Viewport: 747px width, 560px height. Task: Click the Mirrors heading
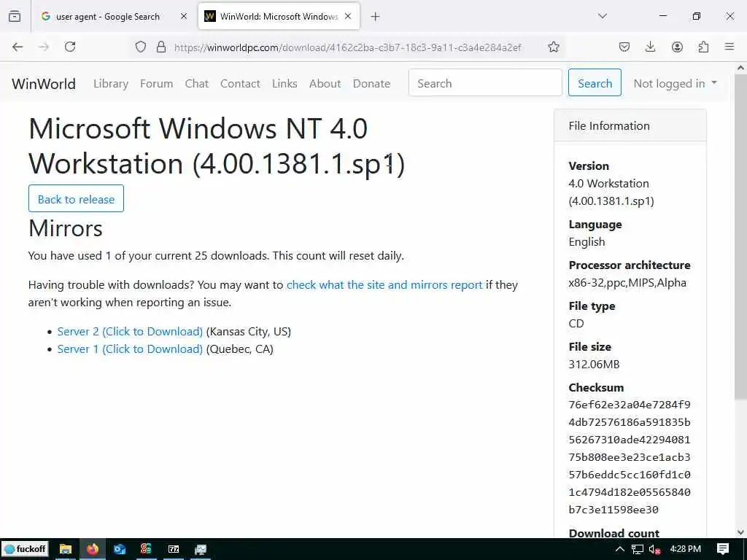click(66, 228)
